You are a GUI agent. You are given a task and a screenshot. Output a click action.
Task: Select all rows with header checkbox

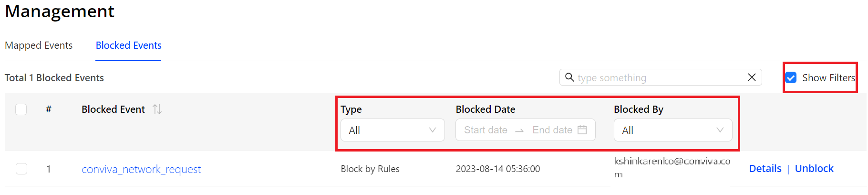(21, 109)
